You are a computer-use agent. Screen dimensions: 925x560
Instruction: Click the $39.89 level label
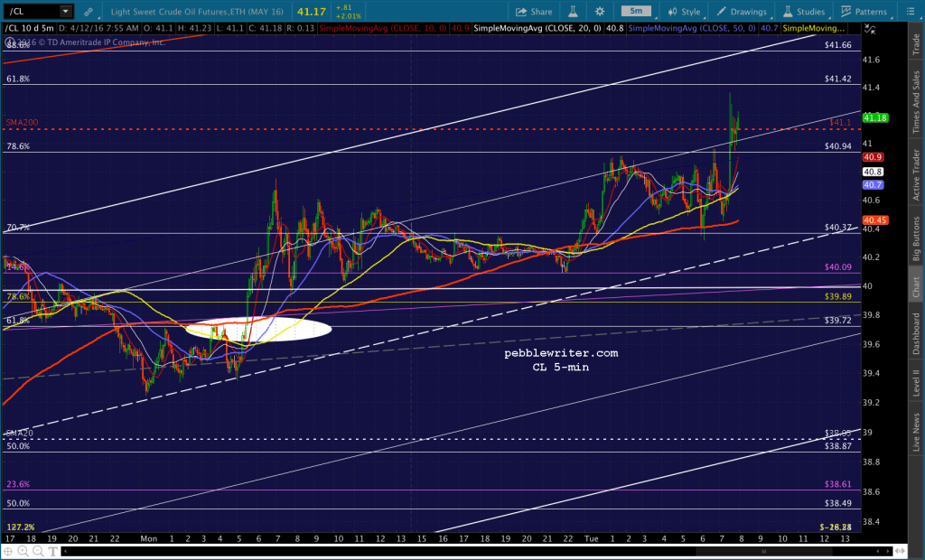(837, 296)
